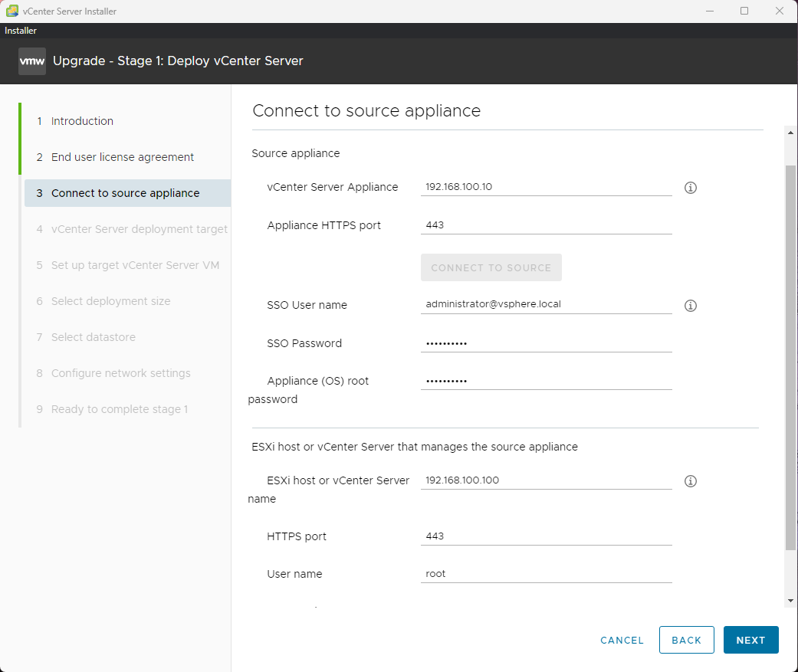Click the vCenter Server Installer title bar icon

point(11,11)
